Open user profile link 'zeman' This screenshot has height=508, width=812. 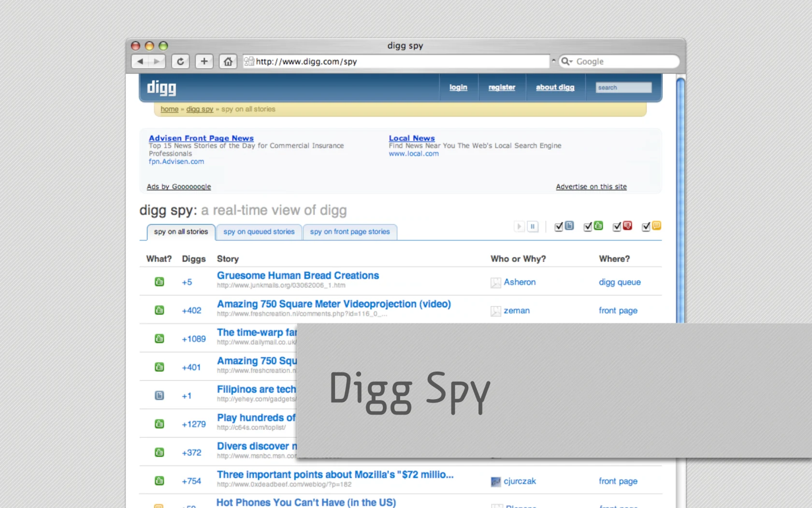[517, 311]
